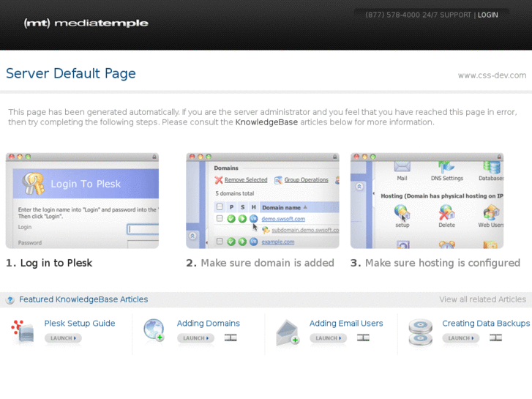This screenshot has width=532, height=399.
Task: Select step 2 Make sure domain is added
Action: coord(260,263)
